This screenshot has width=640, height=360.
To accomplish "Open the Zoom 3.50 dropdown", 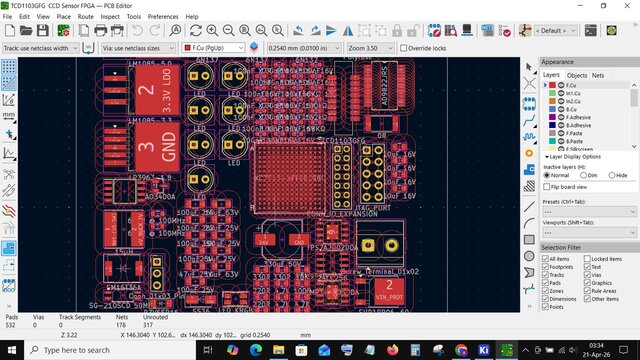I will (x=370, y=48).
